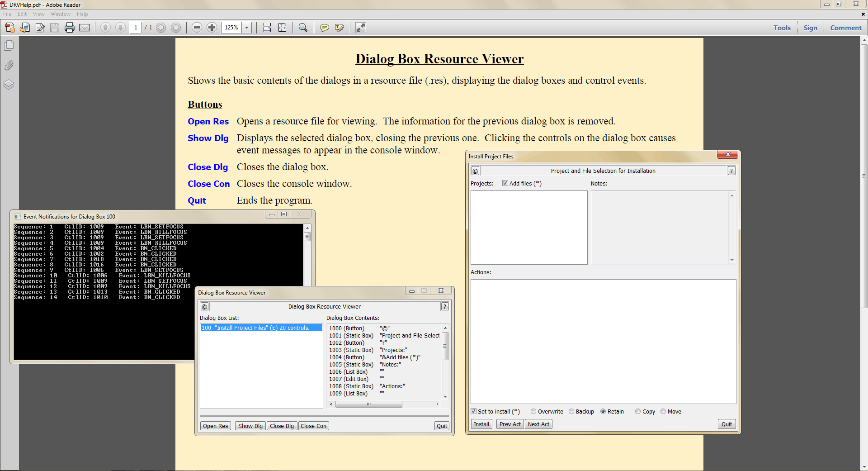This screenshot has width=868, height=471.
Task: Select the Backup radio button
Action: (571, 411)
